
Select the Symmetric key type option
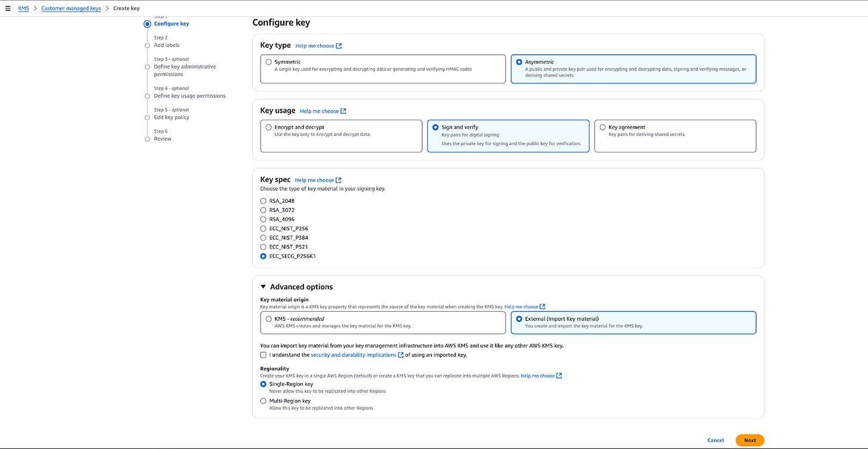coord(383,69)
